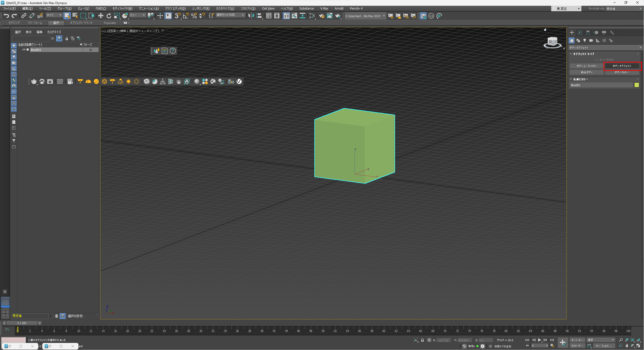Switch to the モデリング ribbon tab
This screenshot has width=644, height=350.
point(14,23)
